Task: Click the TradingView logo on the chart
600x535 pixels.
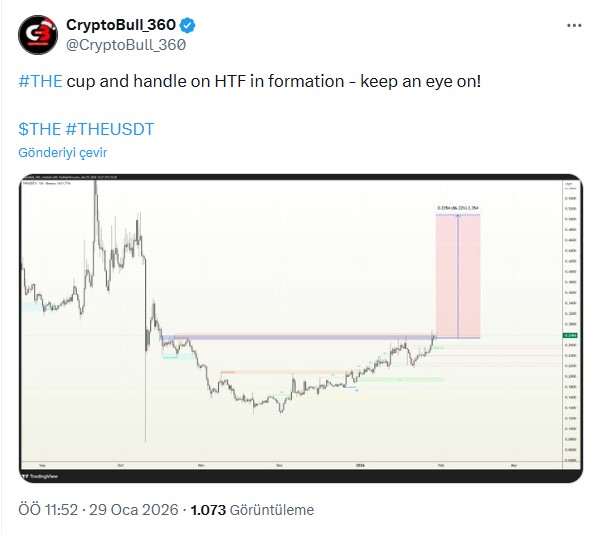Action: (x=40, y=473)
